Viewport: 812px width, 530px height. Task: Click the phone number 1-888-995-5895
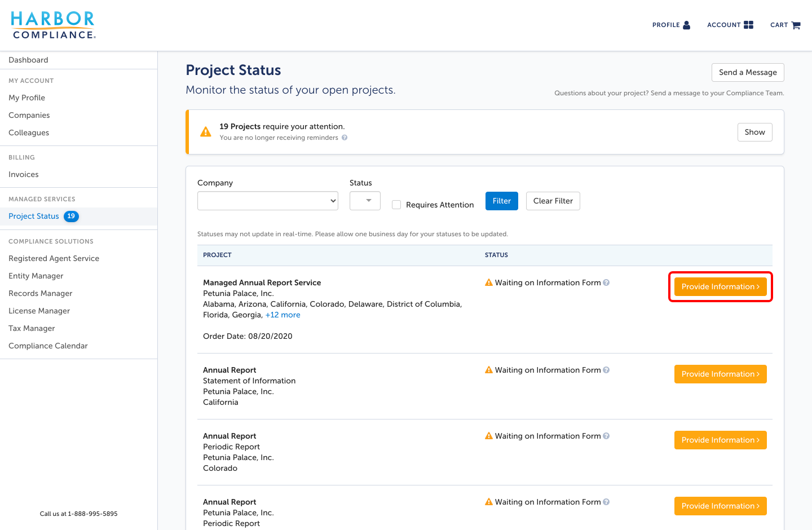tap(92, 514)
